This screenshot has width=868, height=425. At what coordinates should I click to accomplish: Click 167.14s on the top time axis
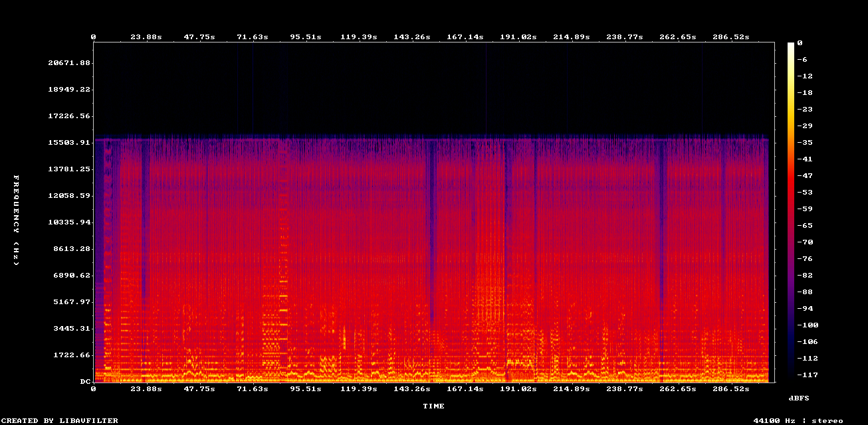coord(465,37)
